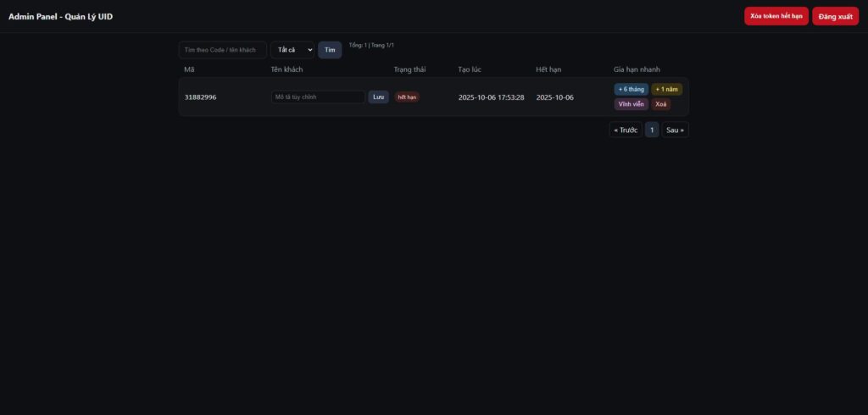The image size is (868, 415).
Task: Click the creation timestamp 2025-10-06 17:53:28
Action: pyautogui.click(x=491, y=97)
